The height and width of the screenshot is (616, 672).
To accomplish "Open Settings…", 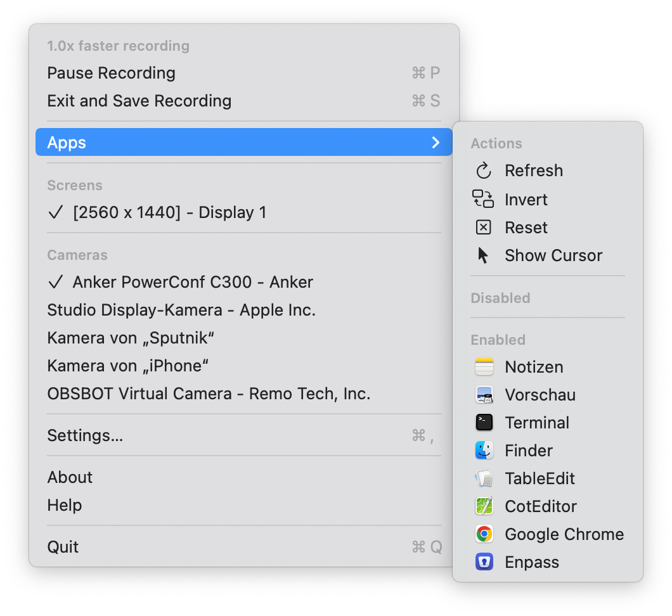I will click(x=244, y=435).
